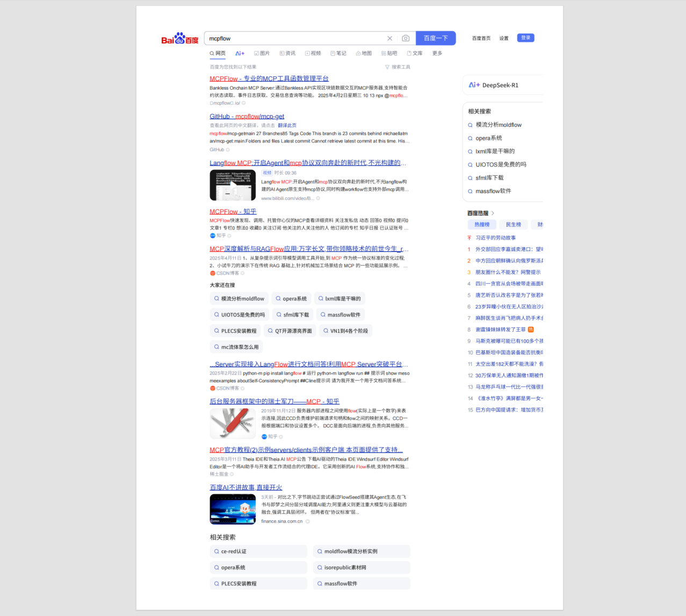The width and height of the screenshot is (686, 616).
Task: Open Langflow MCP video result title
Action: [x=308, y=163]
